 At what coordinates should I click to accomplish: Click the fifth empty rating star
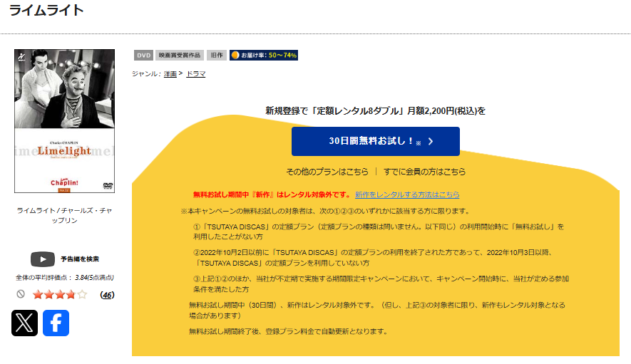coord(82,295)
